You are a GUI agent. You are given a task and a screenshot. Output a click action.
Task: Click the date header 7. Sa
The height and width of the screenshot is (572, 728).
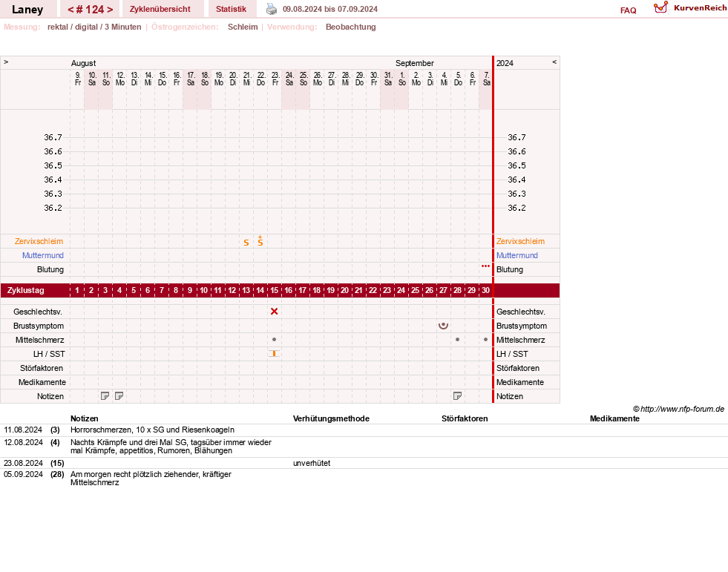pyautogui.click(x=487, y=79)
